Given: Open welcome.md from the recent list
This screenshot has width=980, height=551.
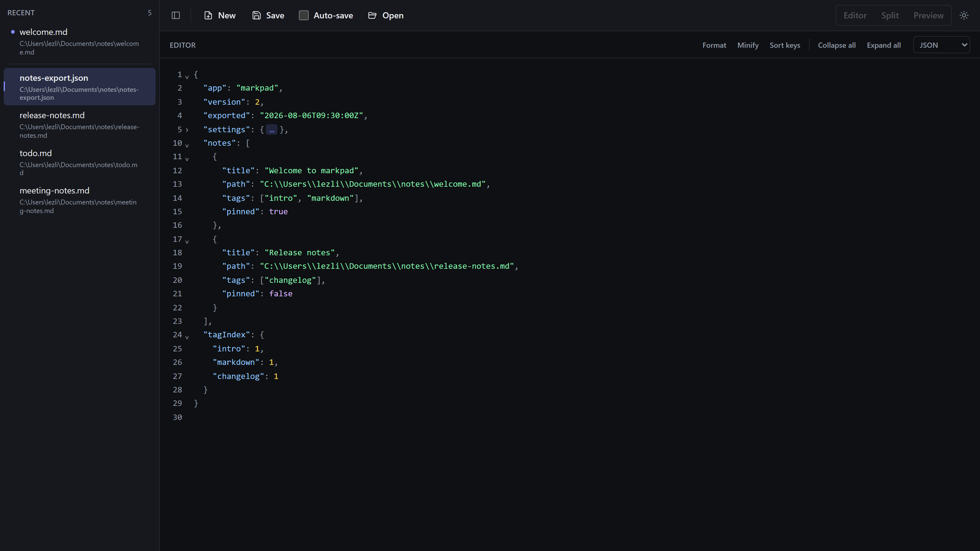Looking at the screenshot, I should [80, 41].
